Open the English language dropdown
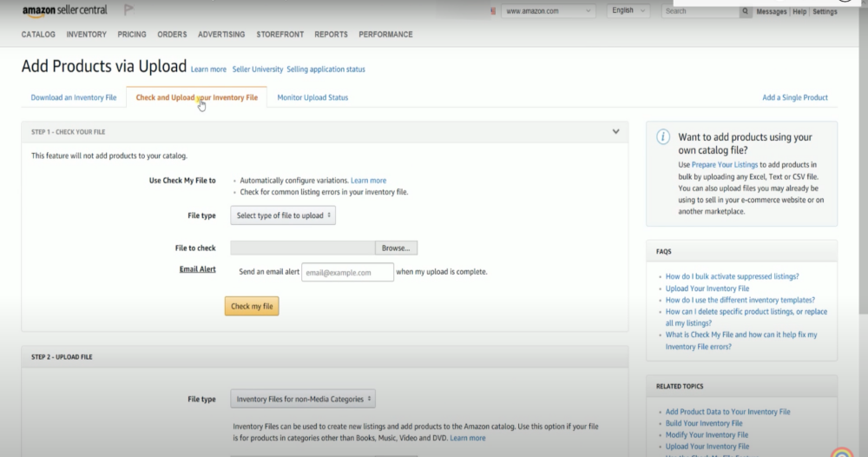868x457 pixels. click(628, 10)
